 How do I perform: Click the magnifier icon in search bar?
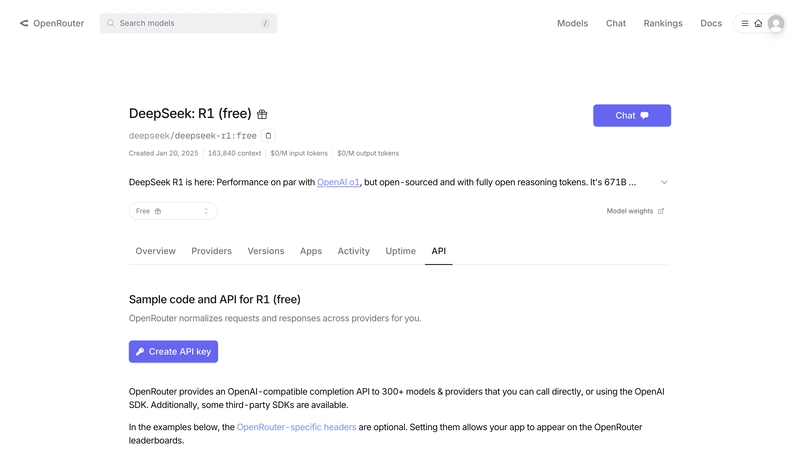(x=110, y=23)
